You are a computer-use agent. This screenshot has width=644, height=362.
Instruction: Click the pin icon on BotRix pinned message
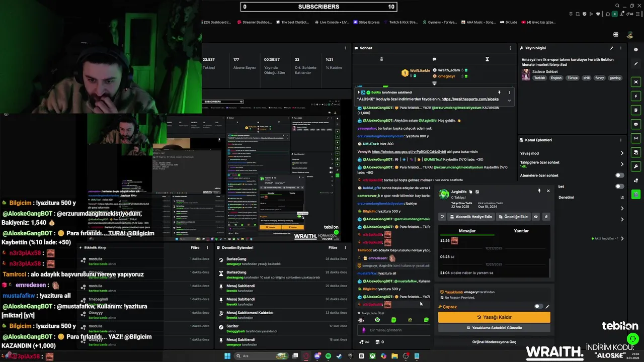499,93
